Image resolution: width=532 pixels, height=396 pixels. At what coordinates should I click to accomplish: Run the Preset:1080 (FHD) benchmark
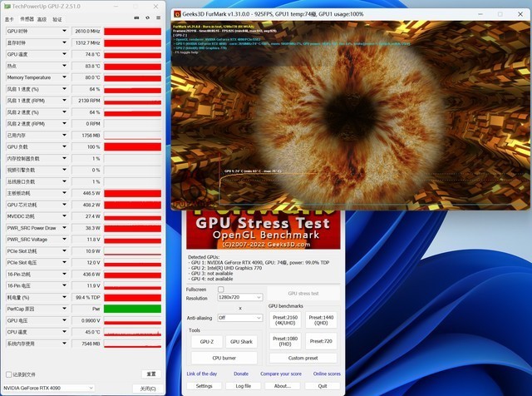click(288, 341)
